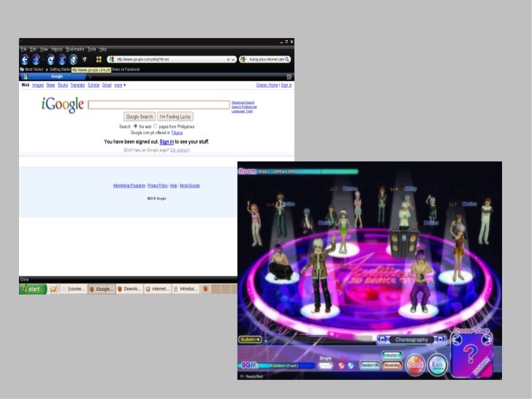This screenshot has width=532, height=399.
Task: Open the Most Visited bookmarks folder
Action: coord(32,69)
